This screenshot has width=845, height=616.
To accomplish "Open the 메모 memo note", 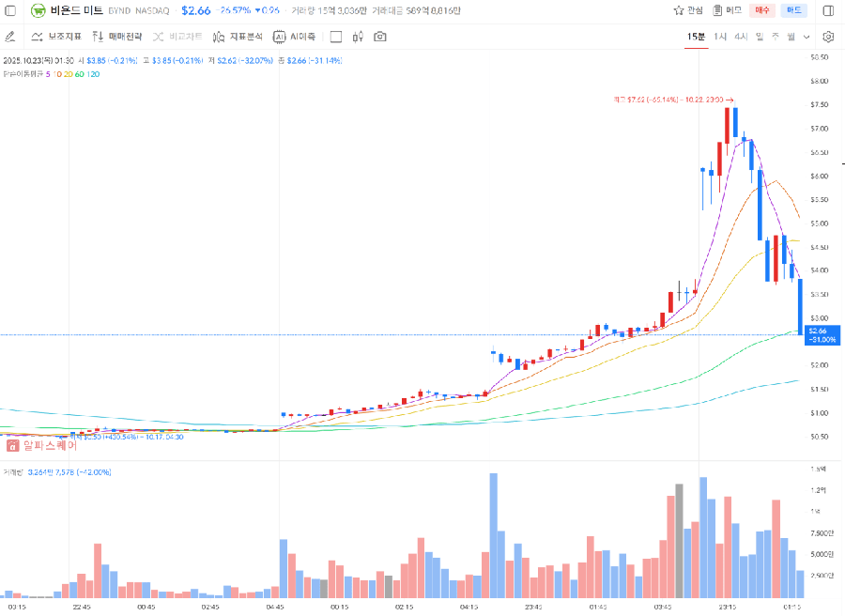I will [x=728, y=10].
